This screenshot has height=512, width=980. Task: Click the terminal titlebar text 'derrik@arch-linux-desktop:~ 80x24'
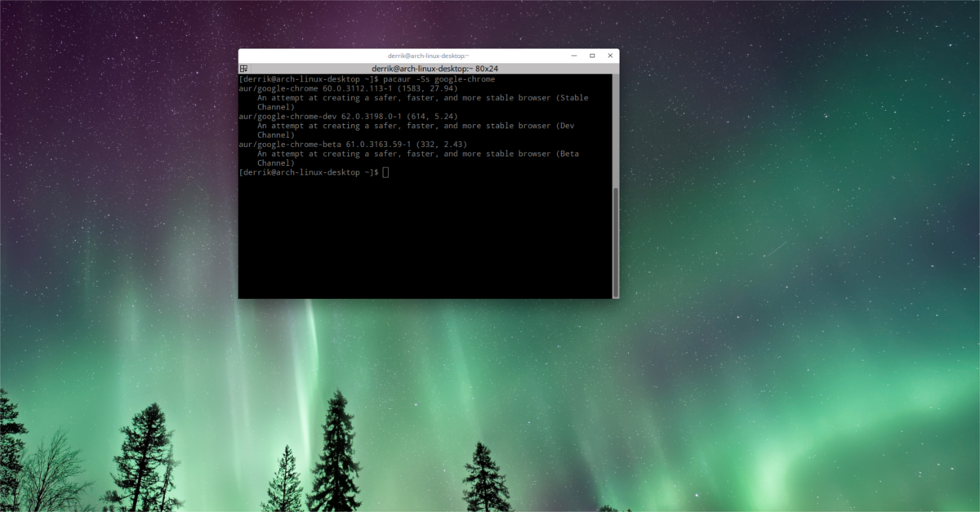(434, 69)
